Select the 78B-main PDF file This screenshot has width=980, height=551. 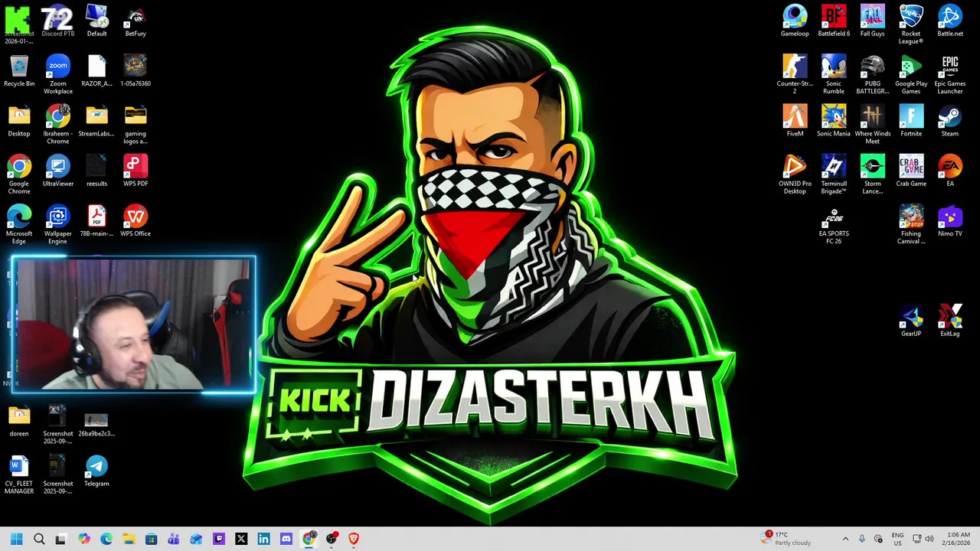(x=96, y=221)
